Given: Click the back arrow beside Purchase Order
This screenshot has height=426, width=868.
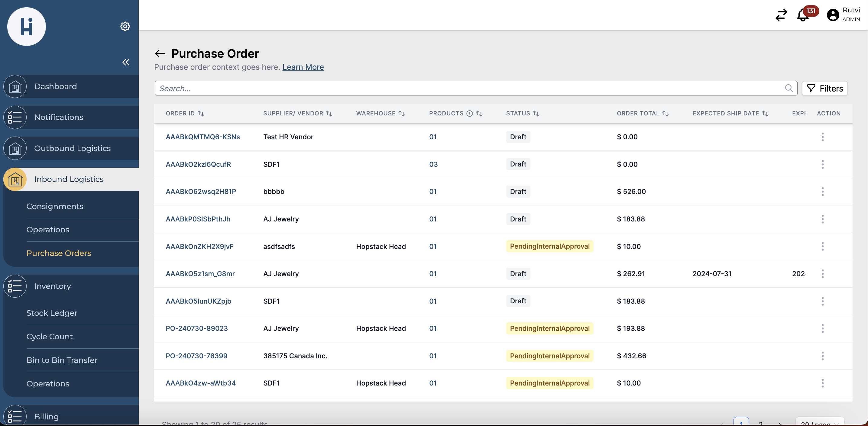Looking at the screenshot, I should coord(160,53).
